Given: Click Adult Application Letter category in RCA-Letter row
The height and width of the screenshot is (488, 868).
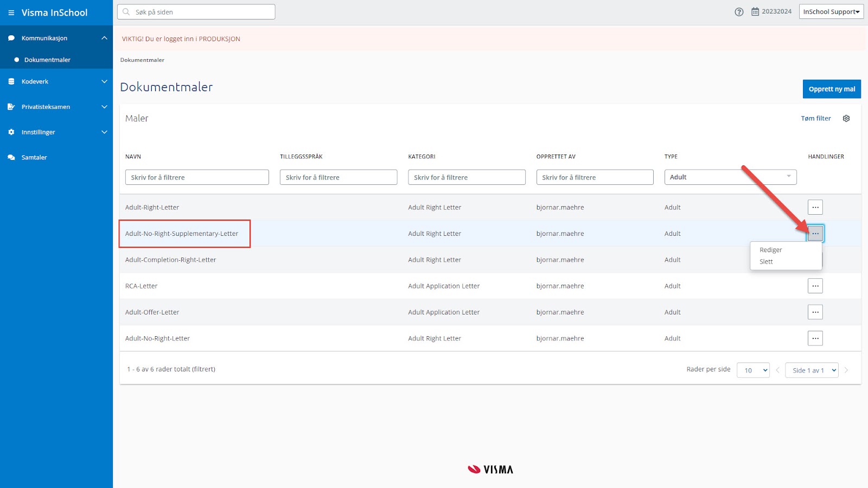Looking at the screenshot, I should tap(444, 286).
